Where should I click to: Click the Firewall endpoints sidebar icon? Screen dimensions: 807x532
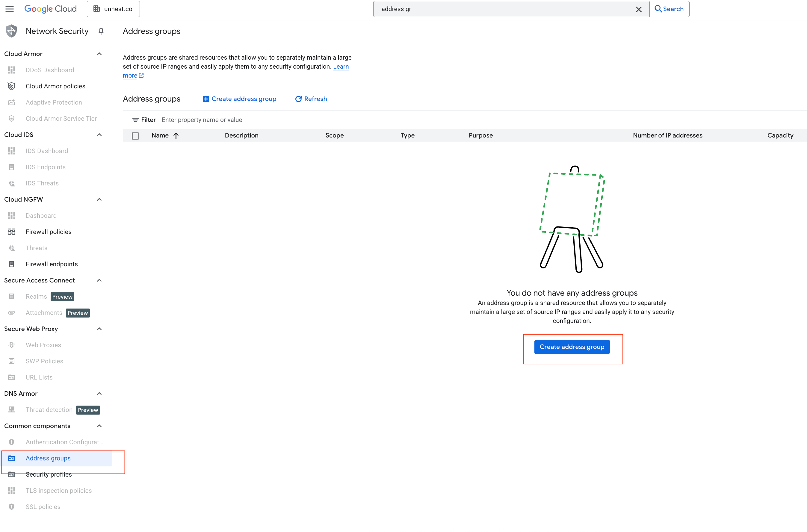pos(12,264)
